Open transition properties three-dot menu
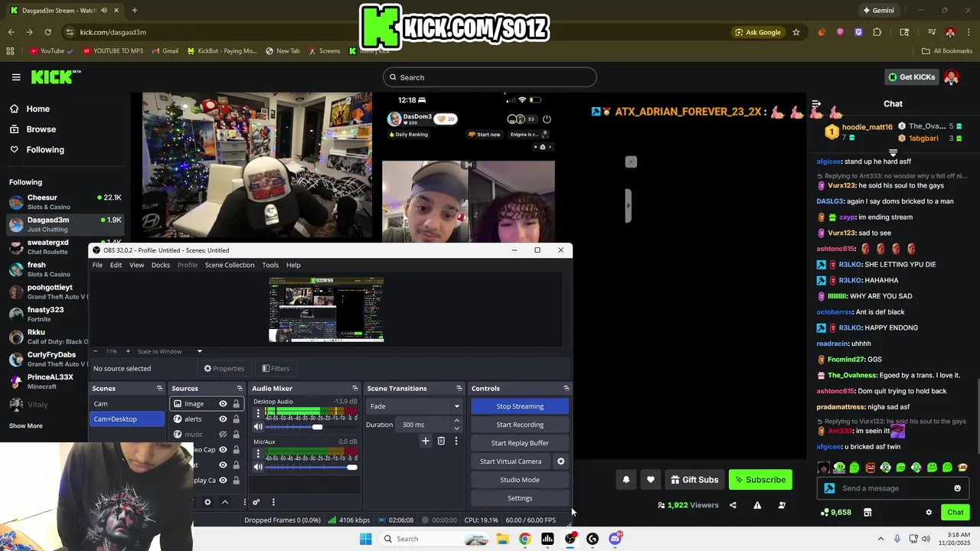Screen dimensions: 980x551 456,441
